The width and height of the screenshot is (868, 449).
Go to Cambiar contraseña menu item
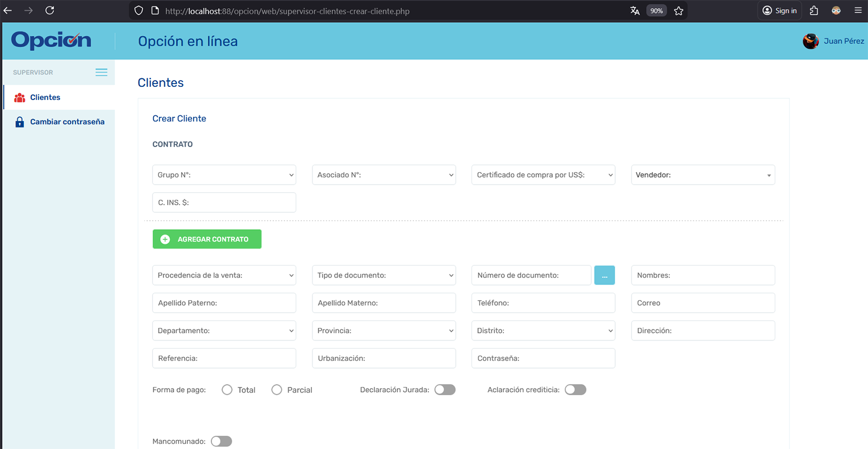pos(67,122)
